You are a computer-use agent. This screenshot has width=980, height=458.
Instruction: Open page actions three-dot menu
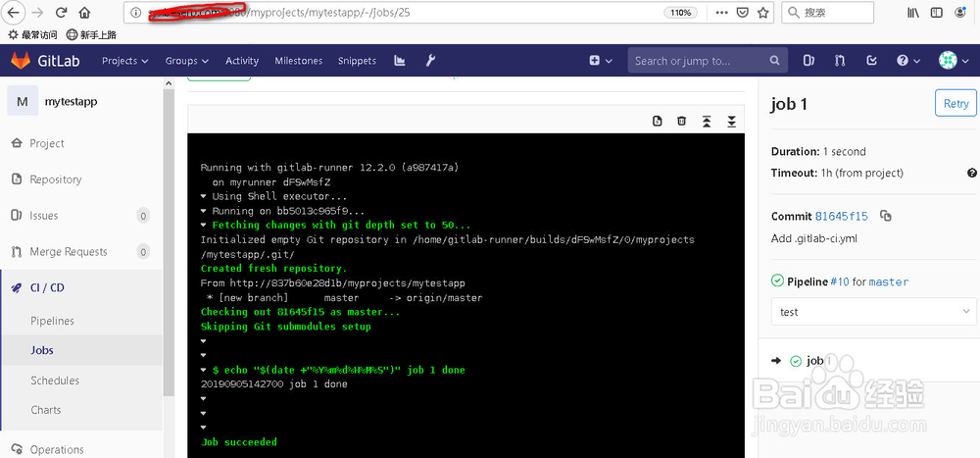tap(721, 12)
